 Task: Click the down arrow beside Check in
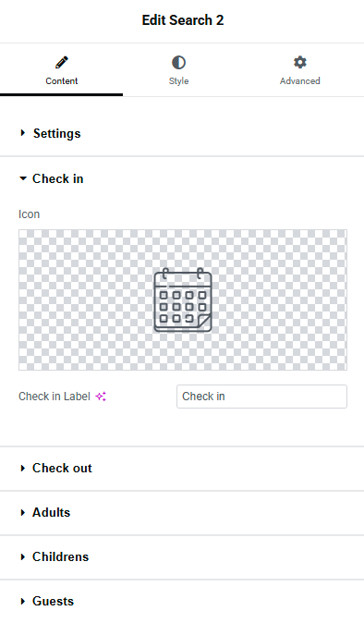tap(23, 178)
